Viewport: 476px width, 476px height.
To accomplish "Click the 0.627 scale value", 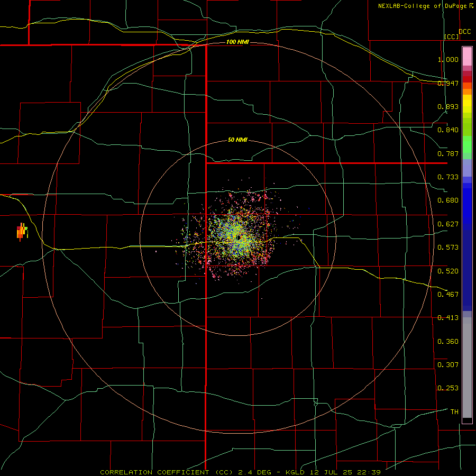I will pos(448,224).
